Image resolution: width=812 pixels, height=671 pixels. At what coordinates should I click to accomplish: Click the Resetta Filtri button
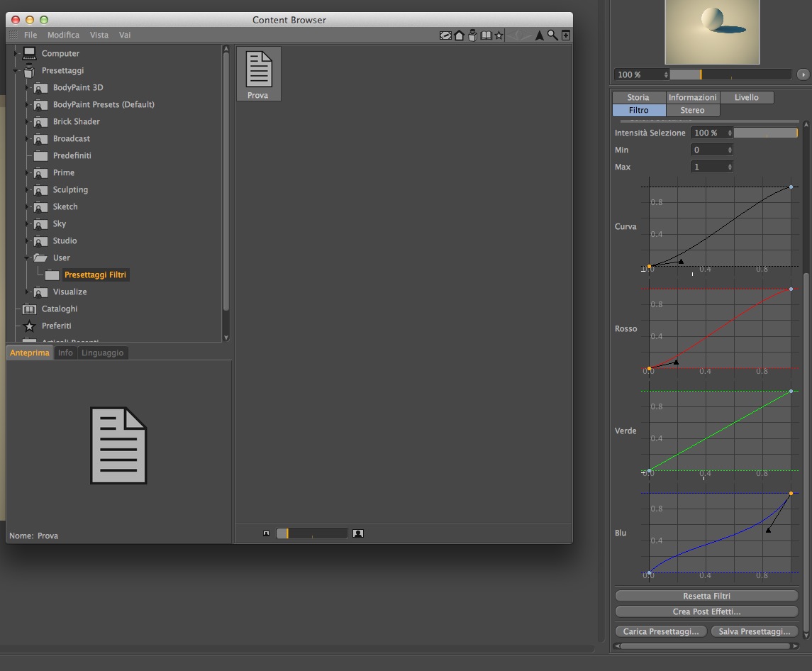point(706,596)
